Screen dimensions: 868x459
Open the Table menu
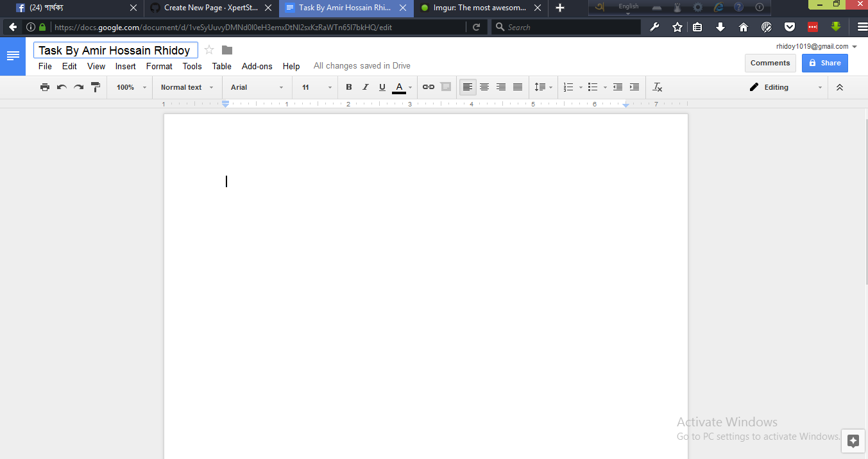click(x=222, y=66)
